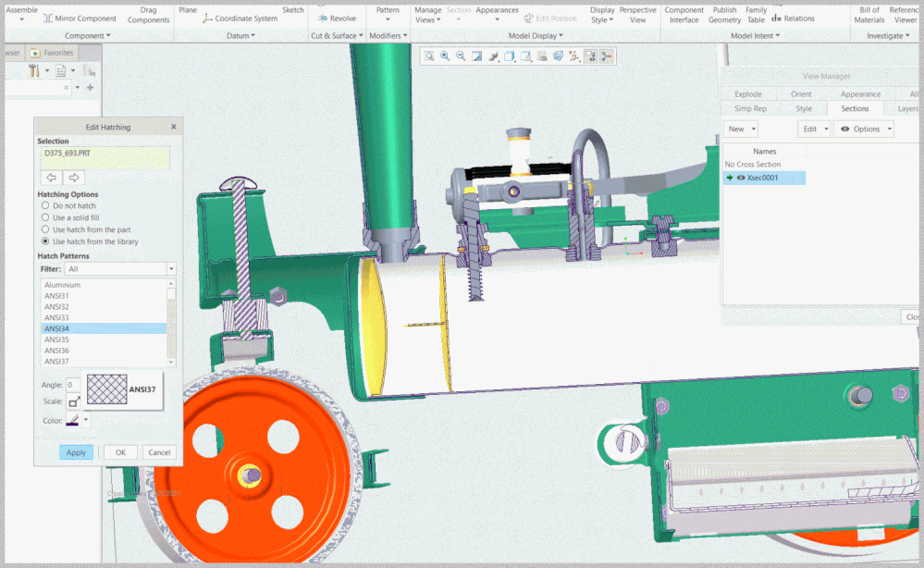The height and width of the screenshot is (568, 924).
Task: Click the Bill of Materials button
Action: (x=869, y=15)
